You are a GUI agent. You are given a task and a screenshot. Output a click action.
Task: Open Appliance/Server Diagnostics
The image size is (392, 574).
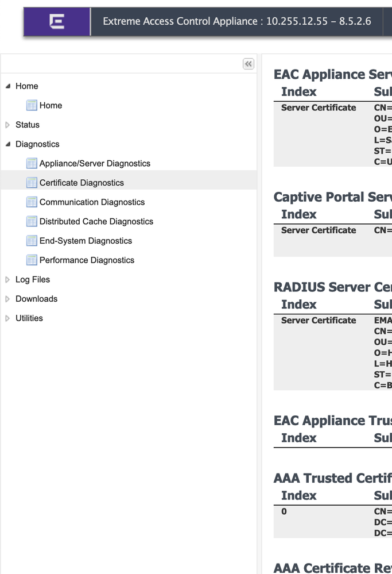click(95, 164)
